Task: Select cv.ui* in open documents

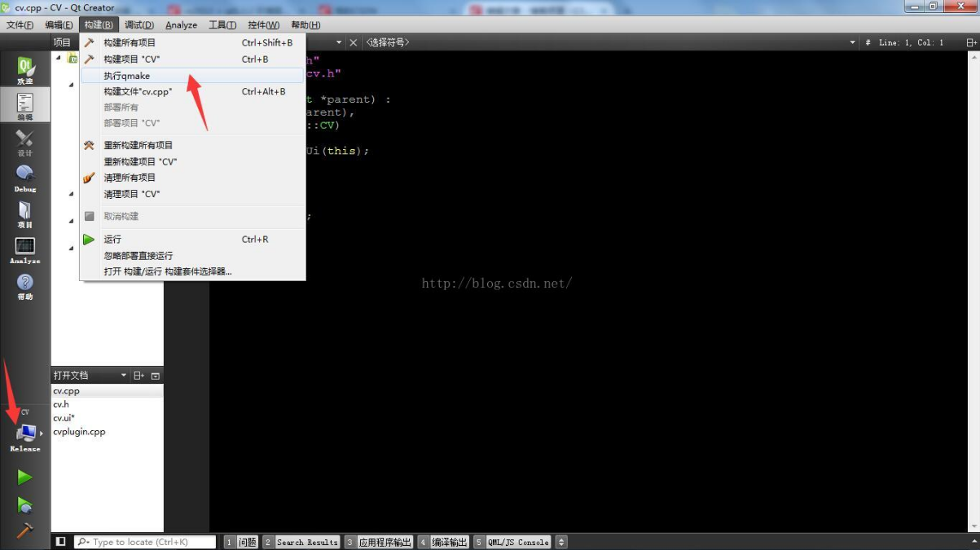Action: [x=107, y=418]
